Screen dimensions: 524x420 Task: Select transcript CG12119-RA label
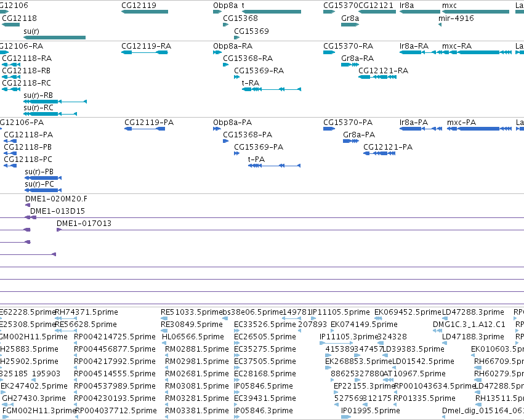[x=147, y=46]
